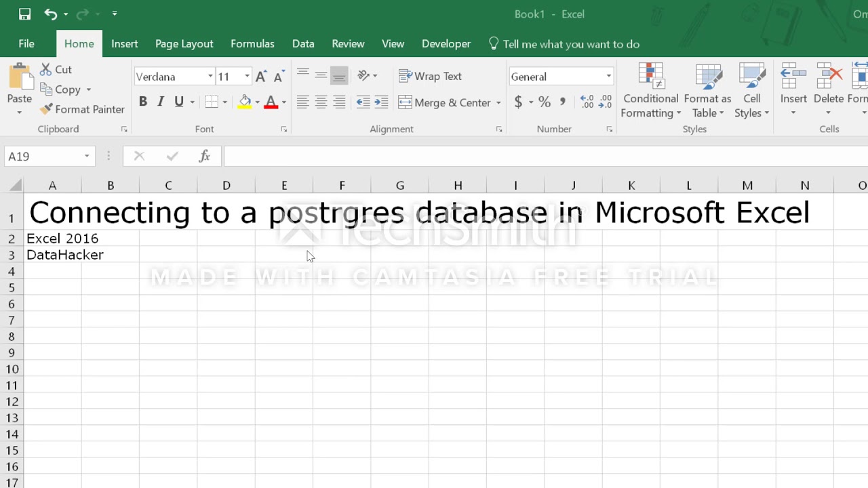Click the yellow Fill Color bucket
The height and width of the screenshot is (488, 868).
click(245, 102)
